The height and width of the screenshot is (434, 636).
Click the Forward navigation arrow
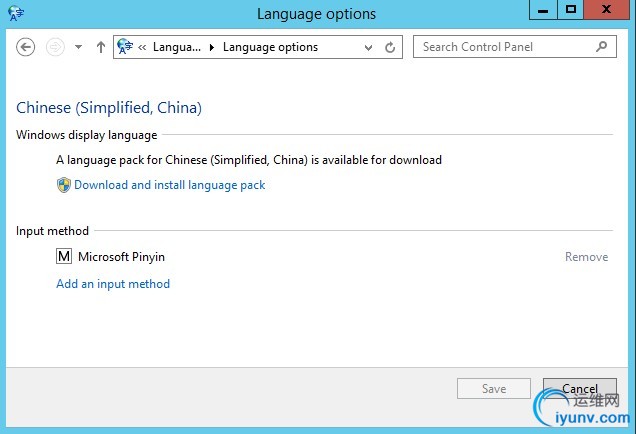pyautogui.click(x=55, y=47)
